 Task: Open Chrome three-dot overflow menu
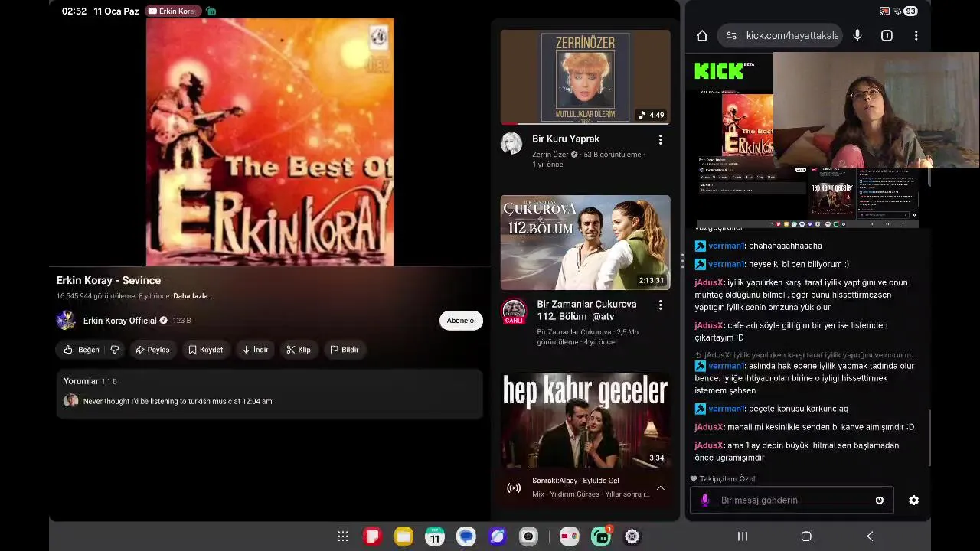[916, 35]
